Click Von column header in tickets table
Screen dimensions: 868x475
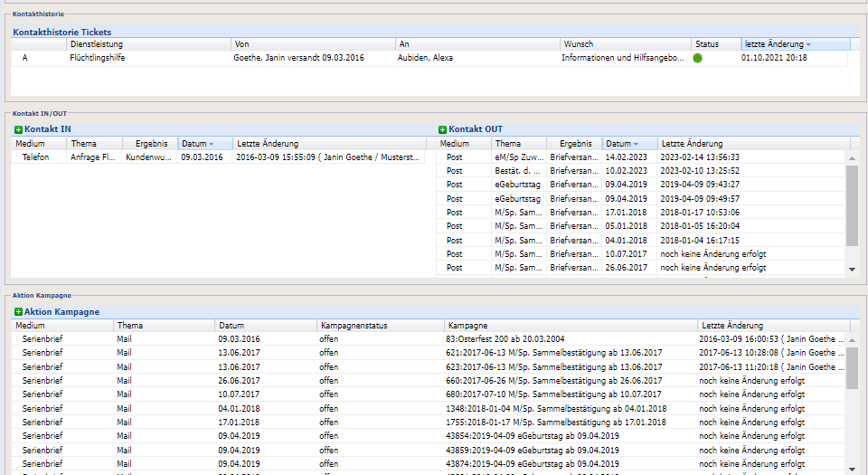(314, 44)
